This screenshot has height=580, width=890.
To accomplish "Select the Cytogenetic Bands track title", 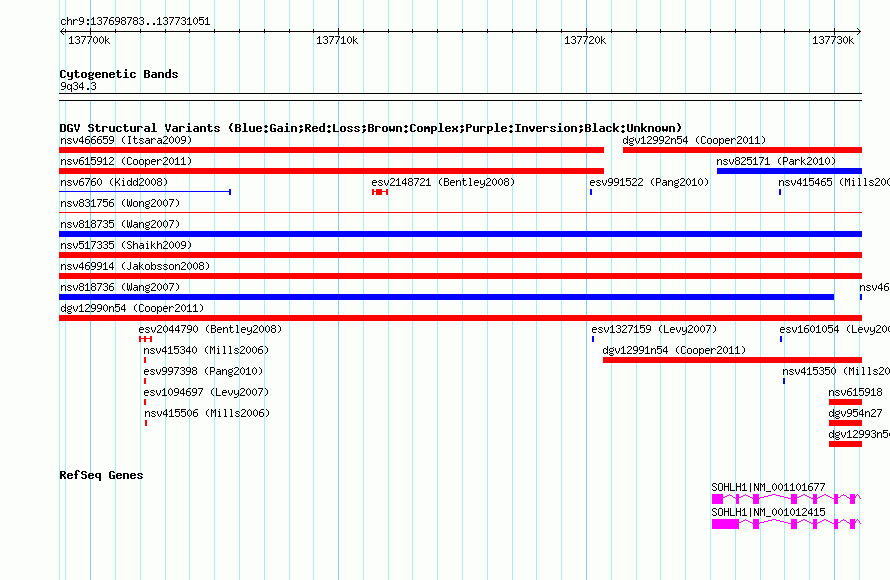I will [119, 74].
